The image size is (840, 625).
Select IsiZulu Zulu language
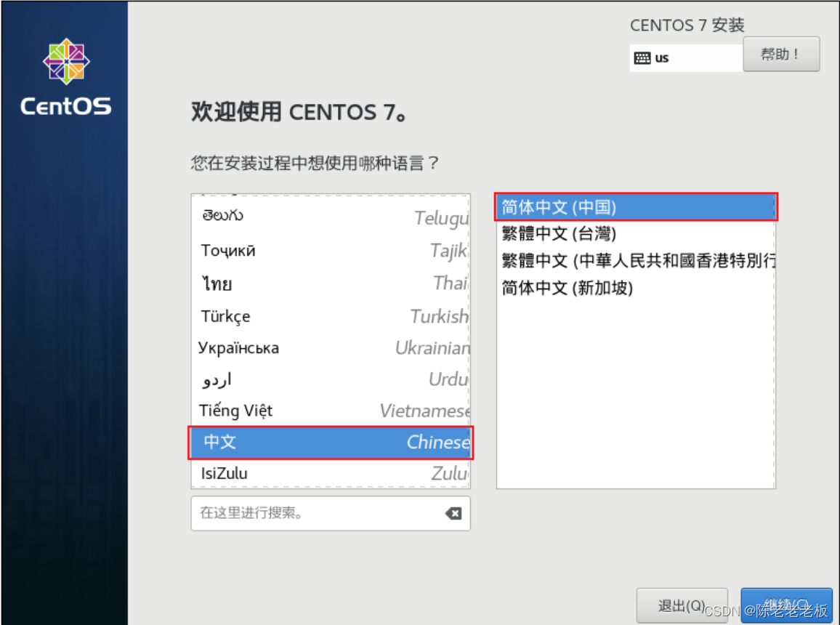[x=330, y=473]
